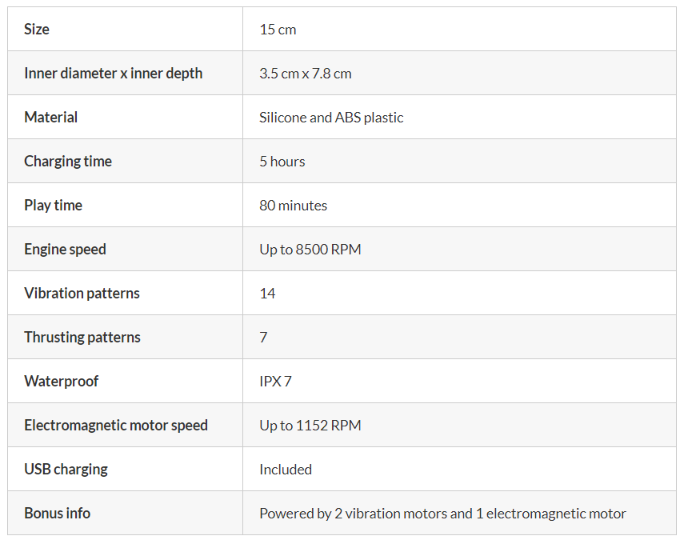Image resolution: width=684 pixels, height=537 pixels.
Task: Select "Inner diameter x inner depth" label
Action: pyautogui.click(x=113, y=73)
